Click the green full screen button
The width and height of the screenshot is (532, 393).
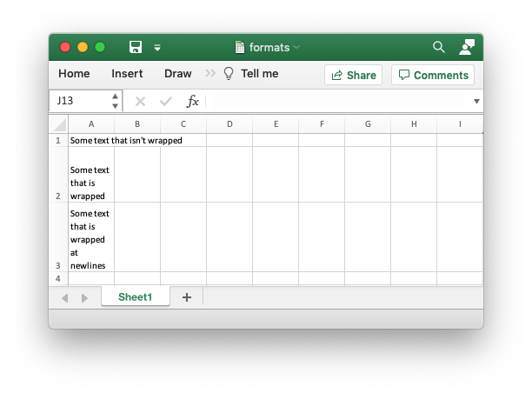100,47
